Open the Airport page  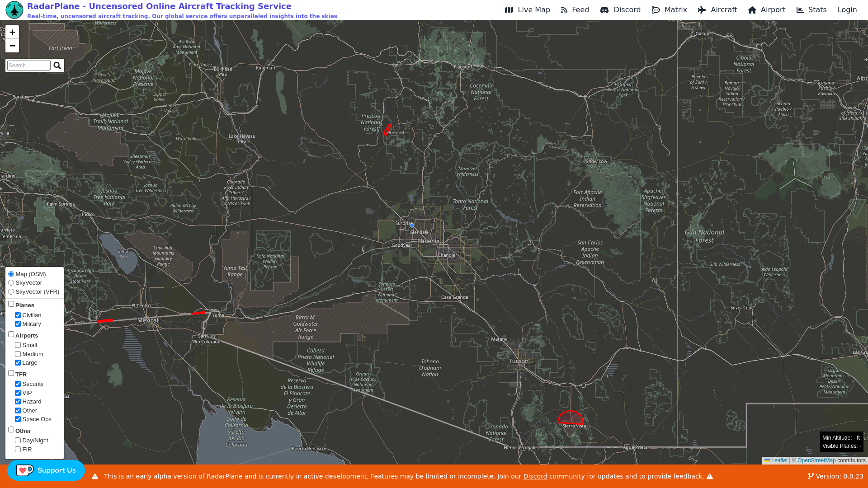point(767,10)
